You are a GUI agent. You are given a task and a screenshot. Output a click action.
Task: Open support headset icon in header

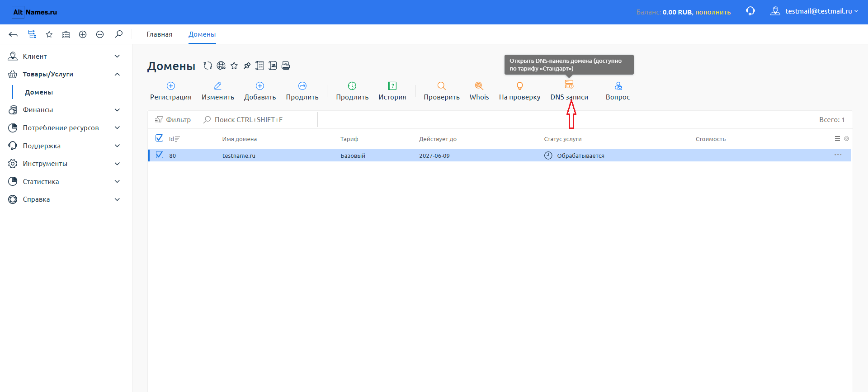[x=750, y=11]
